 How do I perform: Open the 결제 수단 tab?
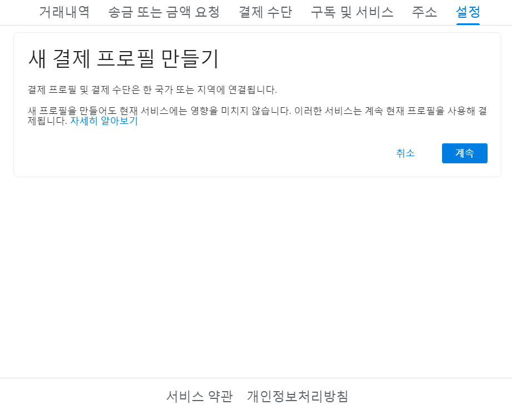point(265,12)
